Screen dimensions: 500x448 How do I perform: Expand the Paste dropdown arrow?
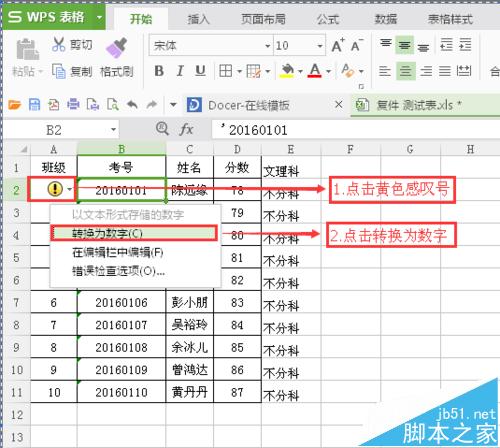pos(41,71)
